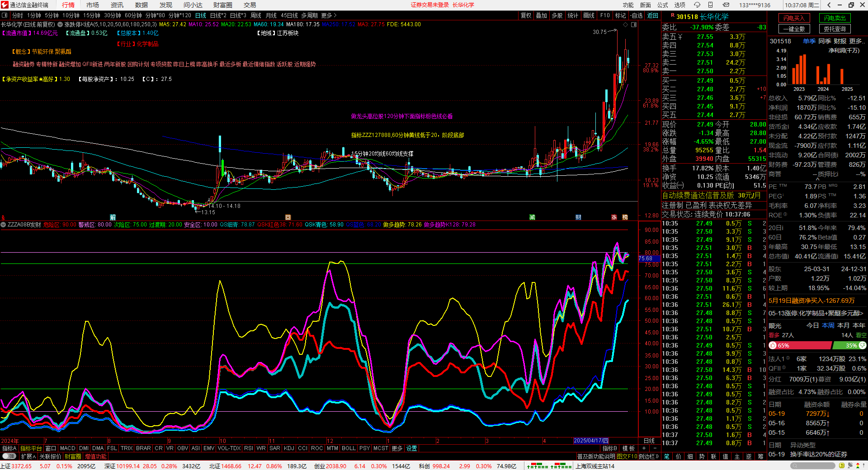The image size is (868, 470).
Task: Open the 05-13涨停 news link
Action: click(816, 313)
